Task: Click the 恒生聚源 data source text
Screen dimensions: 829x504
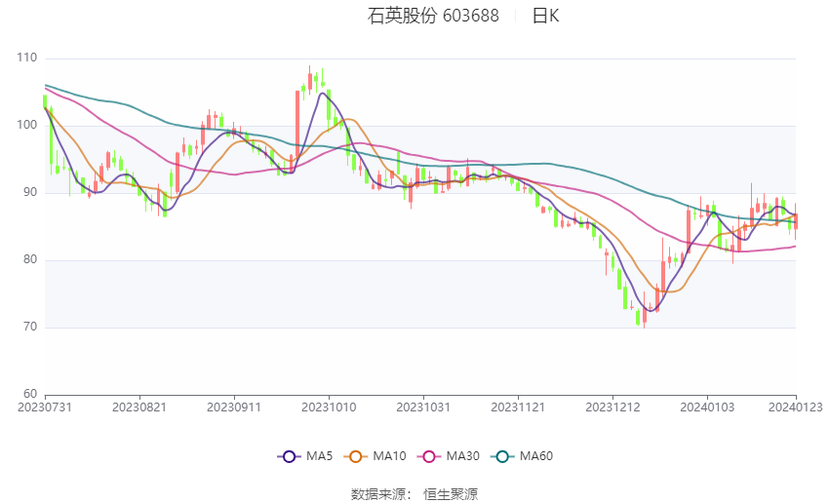Action: pos(451,494)
